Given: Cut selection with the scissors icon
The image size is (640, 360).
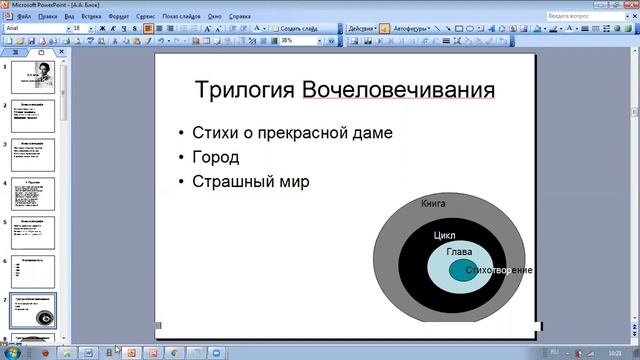Looking at the screenshot, I should (115, 41).
